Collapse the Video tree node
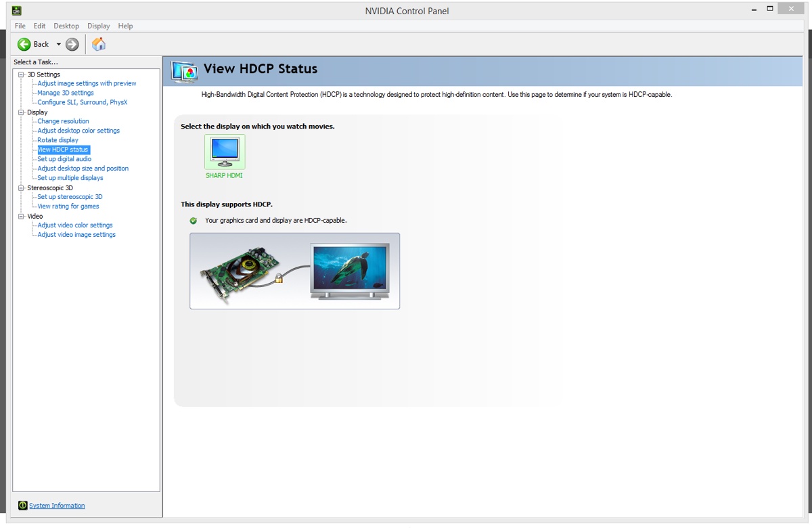This screenshot has height=528, width=812. [21, 217]
